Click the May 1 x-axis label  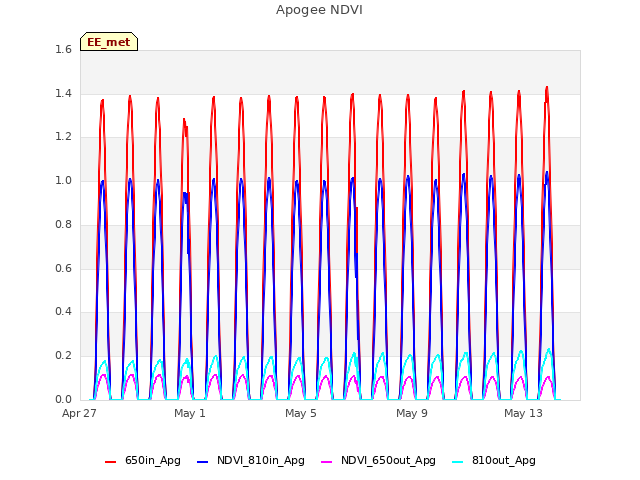(190, 413)
